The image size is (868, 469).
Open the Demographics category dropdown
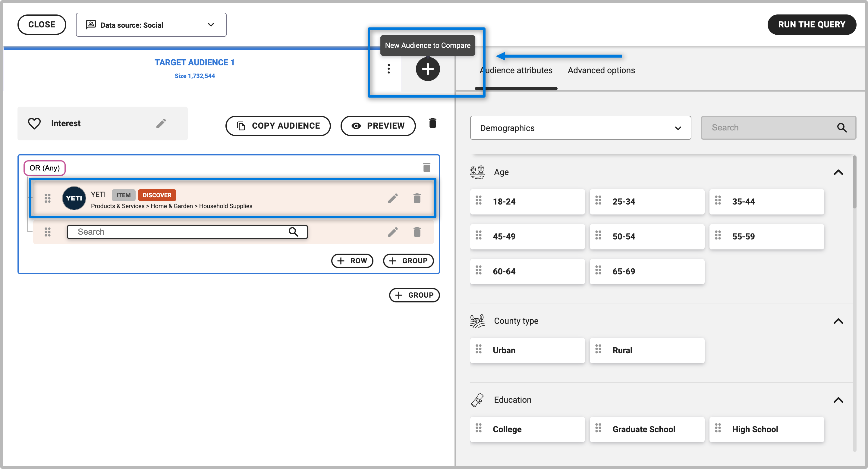pyautogui.click(x=580, y=128)
